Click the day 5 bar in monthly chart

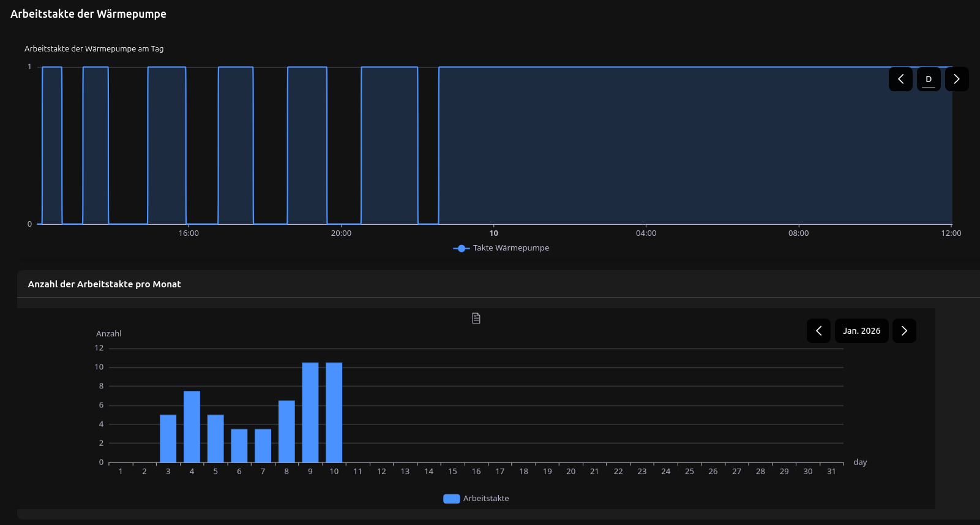click(x=215, y=439)
